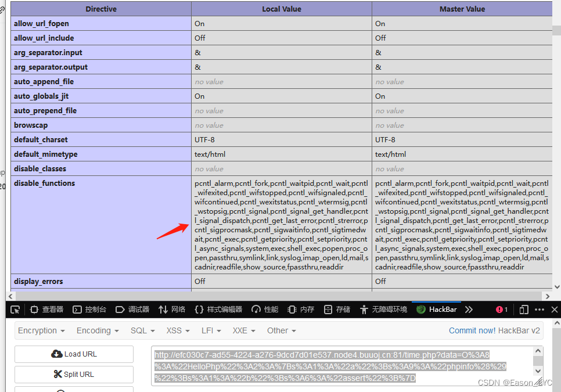Click the browscap directive cell
Viewport: 561px width, 392px height.
tap(101, 125)
